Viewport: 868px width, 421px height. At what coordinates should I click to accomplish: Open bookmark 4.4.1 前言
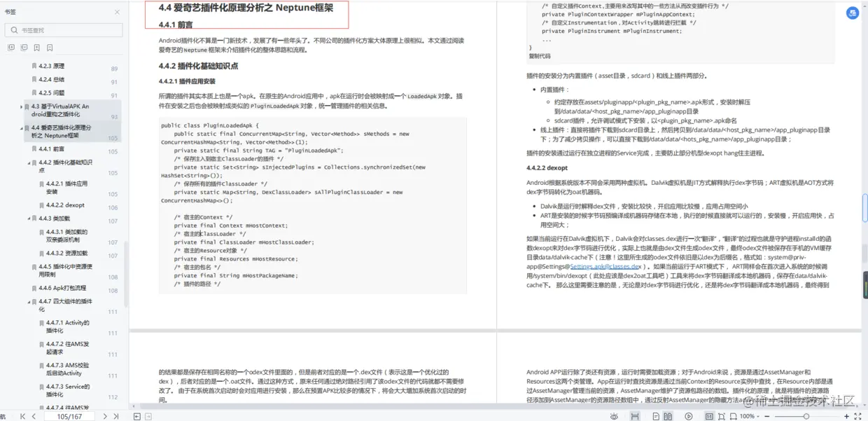(x=52, y=149)
